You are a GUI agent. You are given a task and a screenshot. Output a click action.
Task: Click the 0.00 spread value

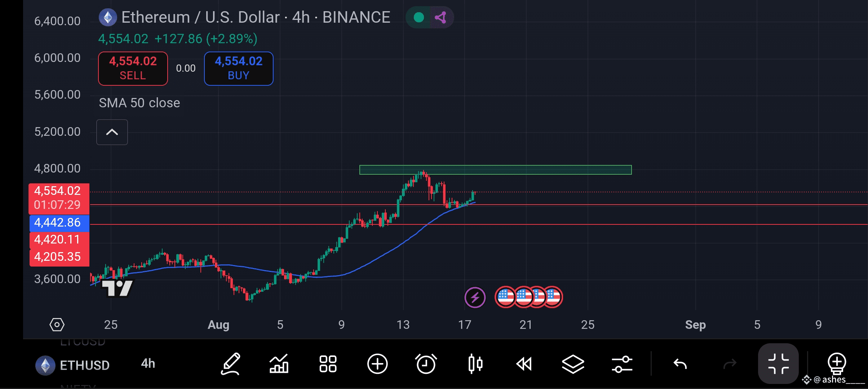click(x=186, y=68)
